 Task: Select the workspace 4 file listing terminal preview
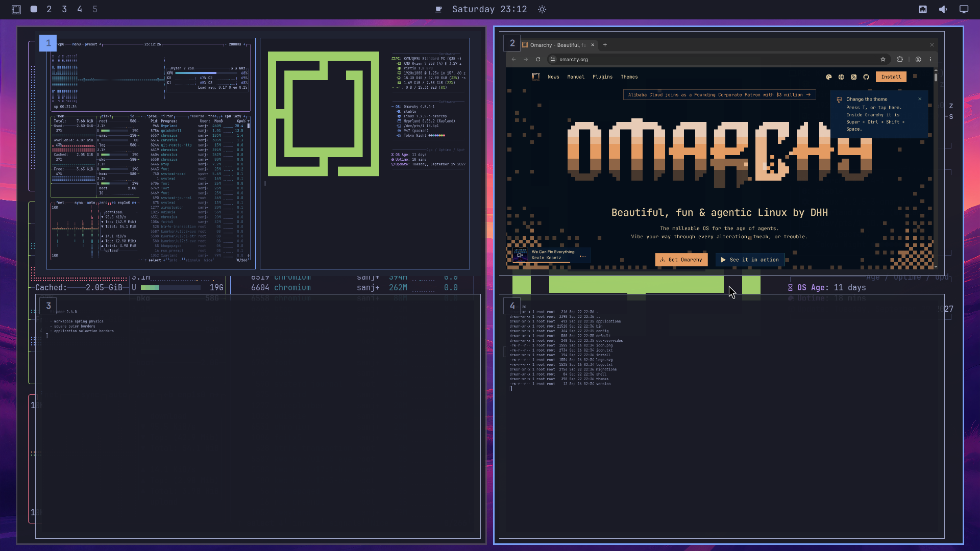coord(722,416)
